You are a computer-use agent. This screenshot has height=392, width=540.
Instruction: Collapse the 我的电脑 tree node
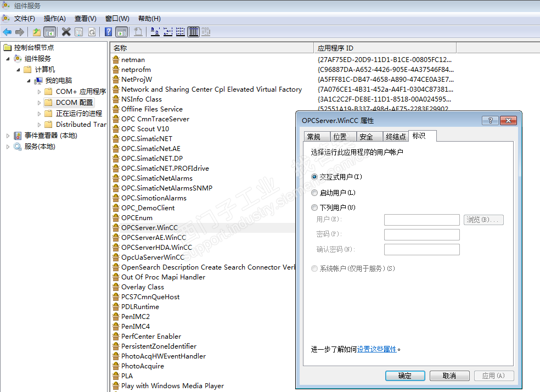click(29, 81)
